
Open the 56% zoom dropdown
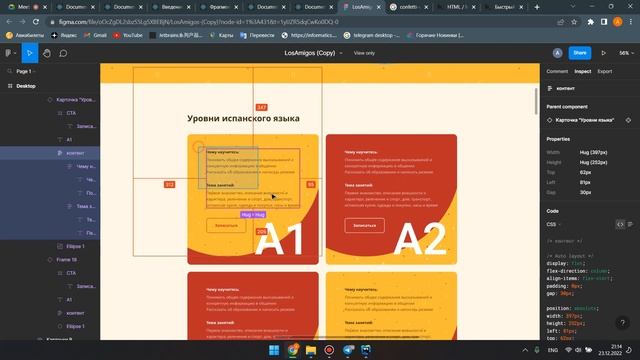[627, 53]
